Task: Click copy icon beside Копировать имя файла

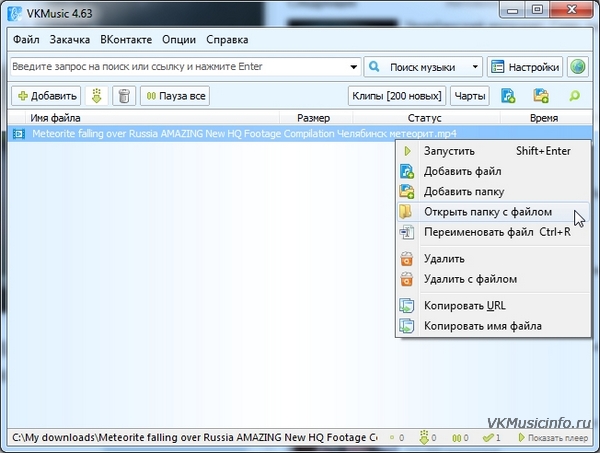Action: click(406, 326)
